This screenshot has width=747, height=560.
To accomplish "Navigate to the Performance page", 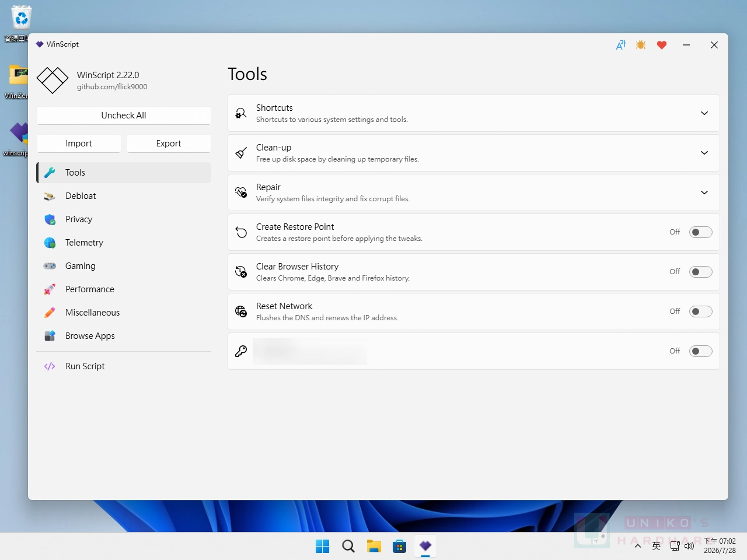I will [x=124, y=289].
